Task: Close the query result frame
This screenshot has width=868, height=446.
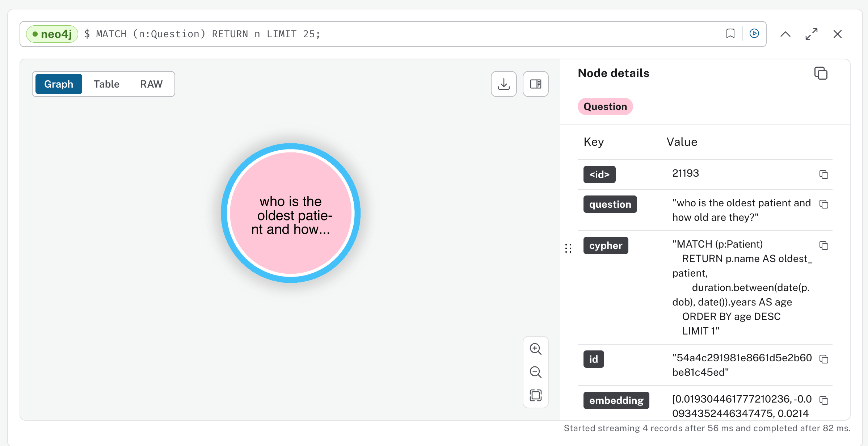Action: click(x=837, y=34)
